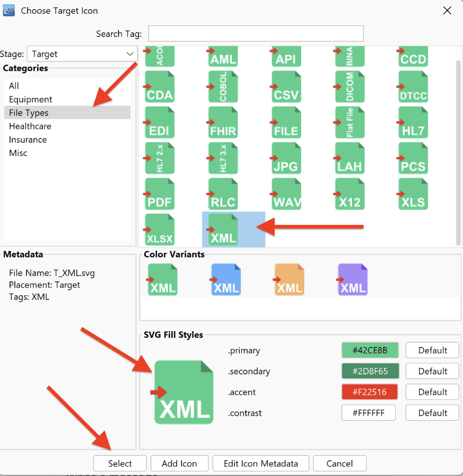Open the Stage dropdown set to Target

82,54
